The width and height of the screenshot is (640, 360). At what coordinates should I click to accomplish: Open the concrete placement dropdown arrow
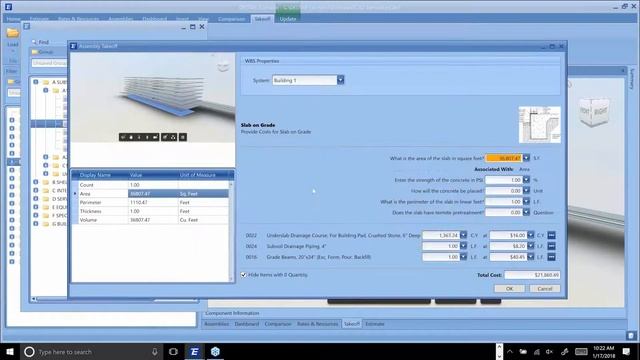(526, 191)
